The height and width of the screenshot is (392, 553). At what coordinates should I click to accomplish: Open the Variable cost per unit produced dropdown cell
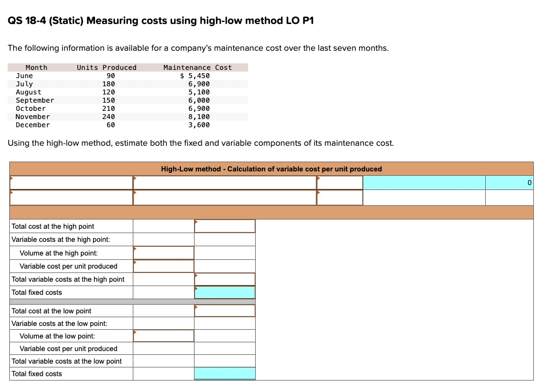click(163, 266)
